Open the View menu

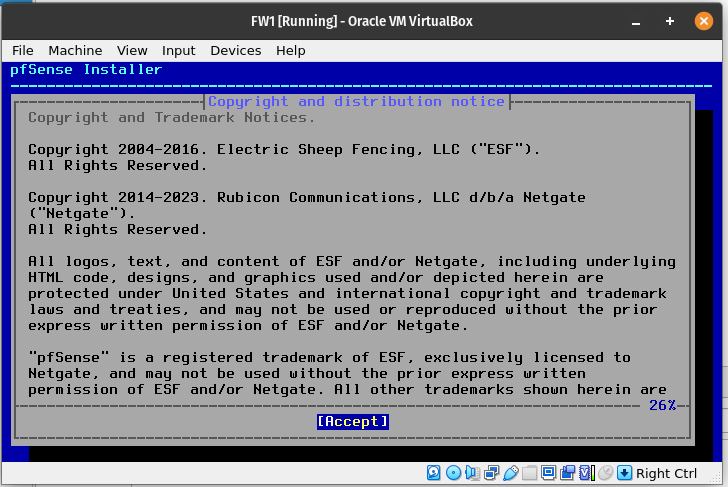click(132, 50)
